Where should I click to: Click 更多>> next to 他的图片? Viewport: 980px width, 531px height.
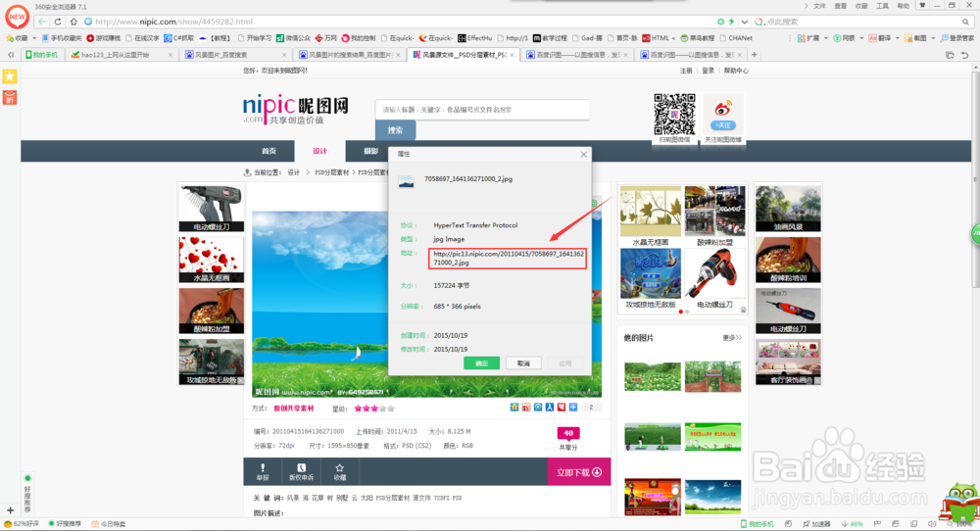[732, 338]
